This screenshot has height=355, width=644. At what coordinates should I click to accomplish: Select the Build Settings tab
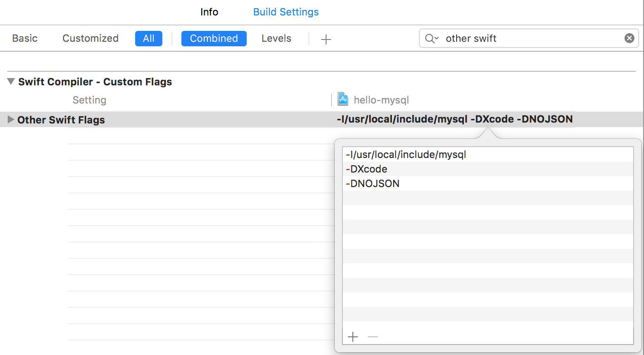286,12
